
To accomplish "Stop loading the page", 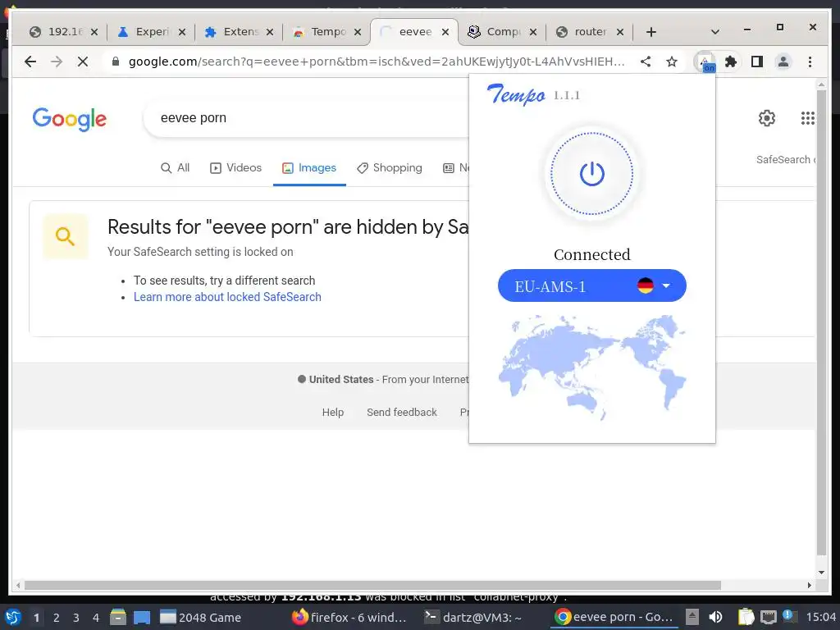I will [x=83, y=62].
